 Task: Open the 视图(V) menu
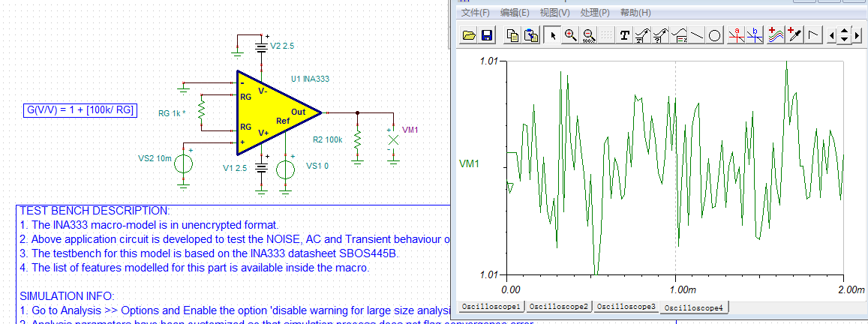pyautogui.click(x=554, y=12)
